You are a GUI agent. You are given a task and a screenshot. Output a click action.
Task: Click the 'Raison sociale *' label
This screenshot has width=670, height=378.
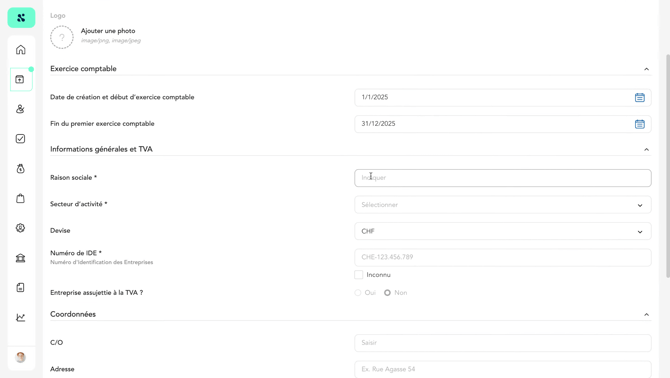(73, 178)
